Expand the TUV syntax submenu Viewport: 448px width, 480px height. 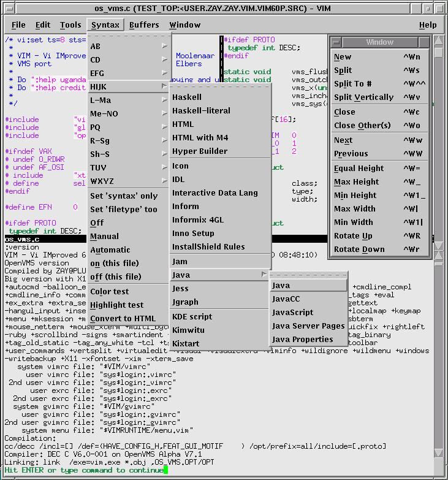point(129,167)
